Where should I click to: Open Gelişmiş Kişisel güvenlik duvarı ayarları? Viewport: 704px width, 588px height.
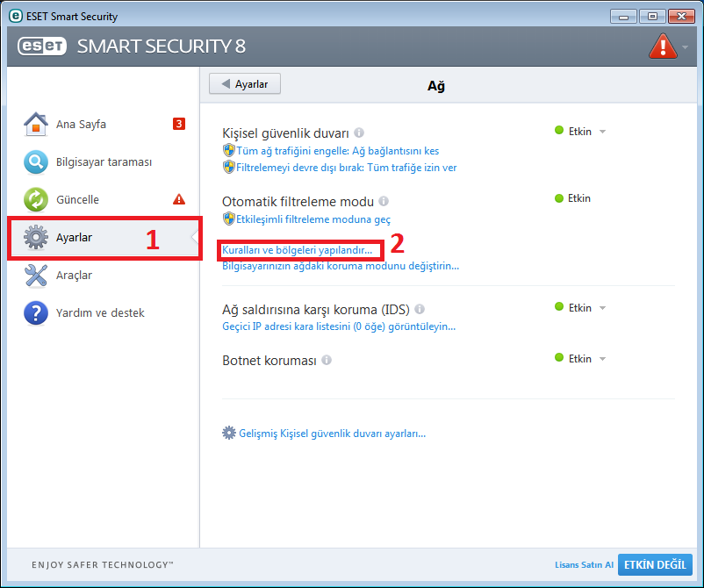[x=324, y=434]
